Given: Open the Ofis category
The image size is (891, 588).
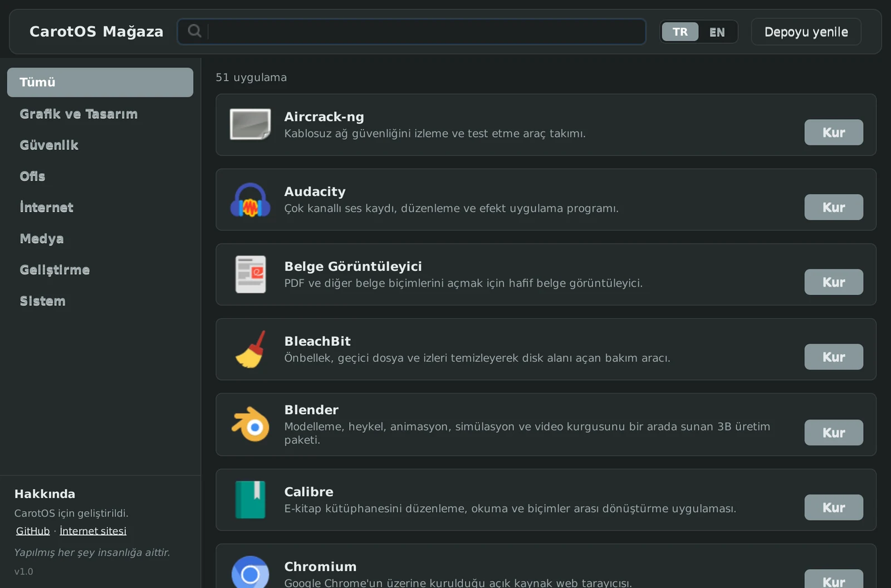Looking at the screenshot, I should (100, 176).
